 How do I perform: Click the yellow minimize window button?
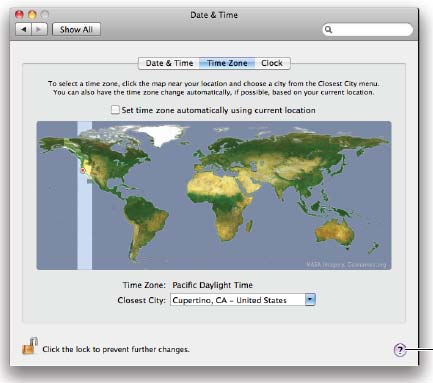[x=32, y=14]
